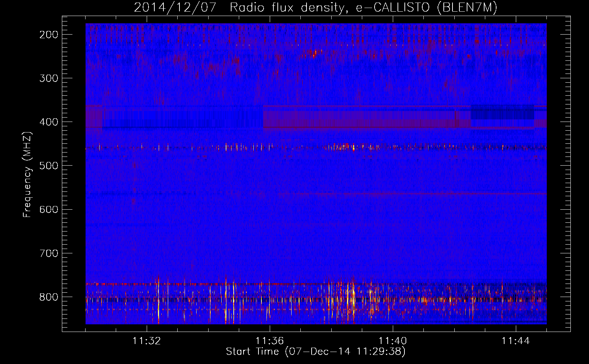Click the 11:40 time tick label

(393, 341)
